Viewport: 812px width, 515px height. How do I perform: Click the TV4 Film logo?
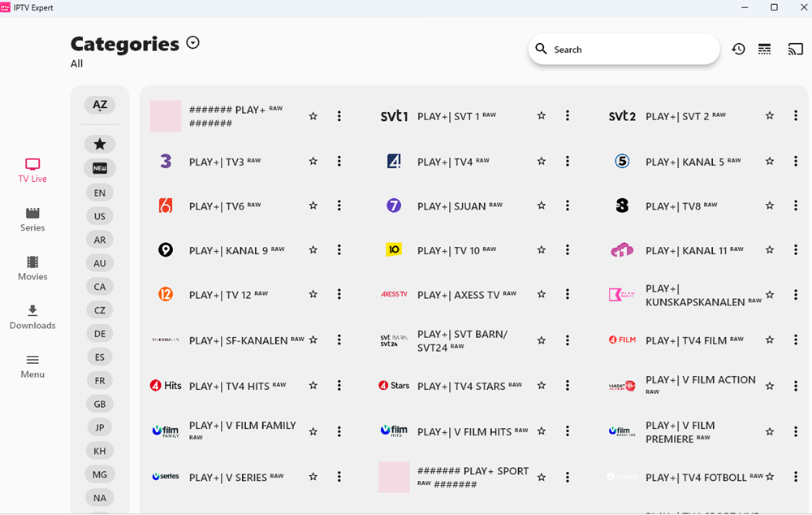(x=622, y=340)
